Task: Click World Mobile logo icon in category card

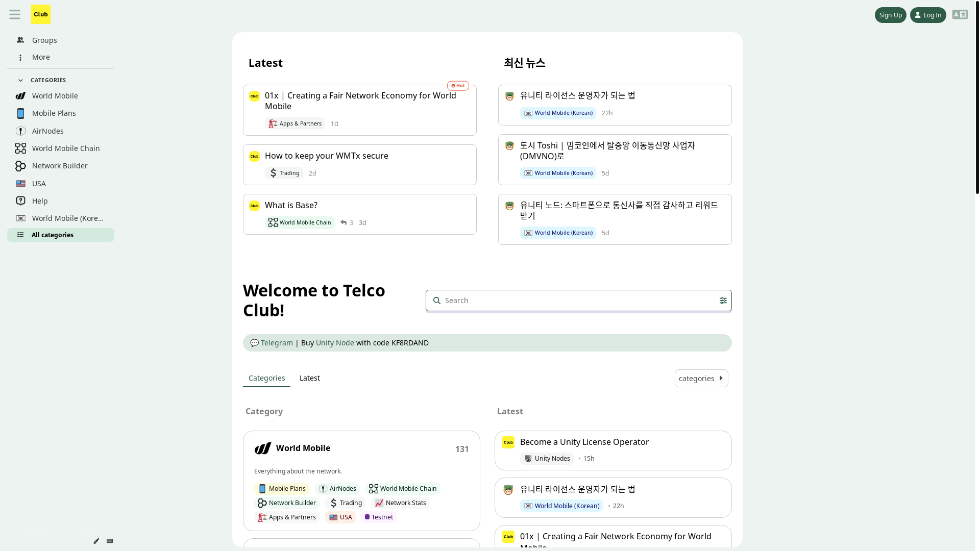Action: (263, 448)
